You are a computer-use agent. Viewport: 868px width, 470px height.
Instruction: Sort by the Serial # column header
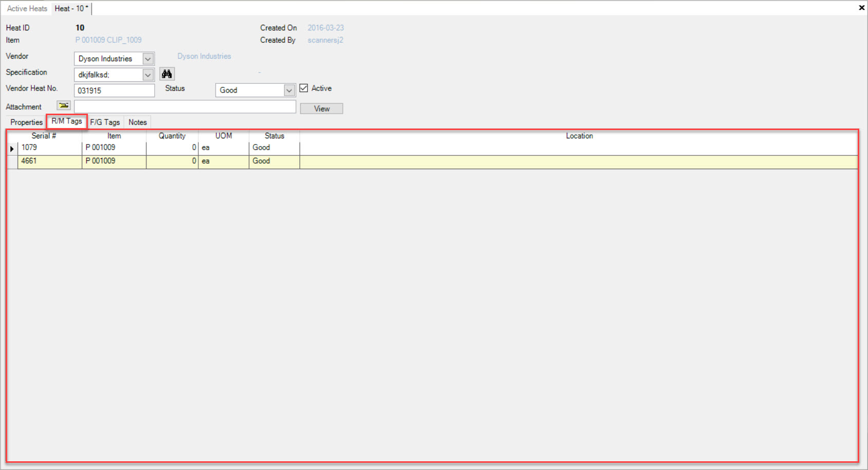[44, 136]
